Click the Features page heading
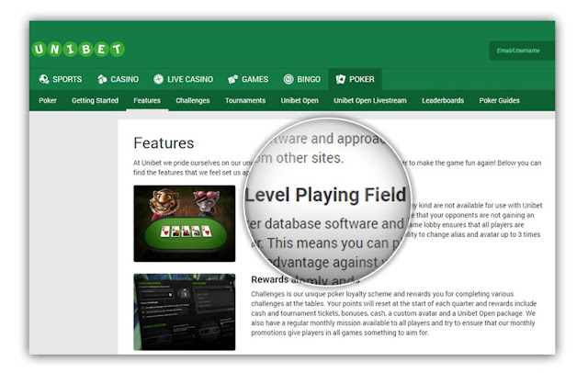 [x=164, y=143]
